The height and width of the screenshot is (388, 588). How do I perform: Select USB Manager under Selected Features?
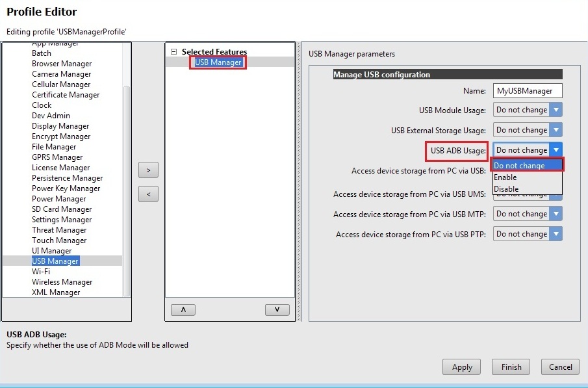click(218, 62)
